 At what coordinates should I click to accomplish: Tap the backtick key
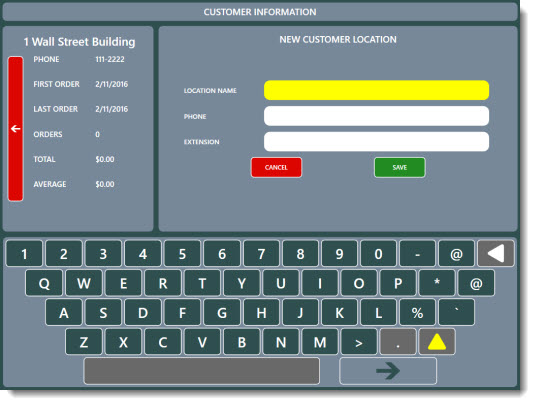pos(457,313)
